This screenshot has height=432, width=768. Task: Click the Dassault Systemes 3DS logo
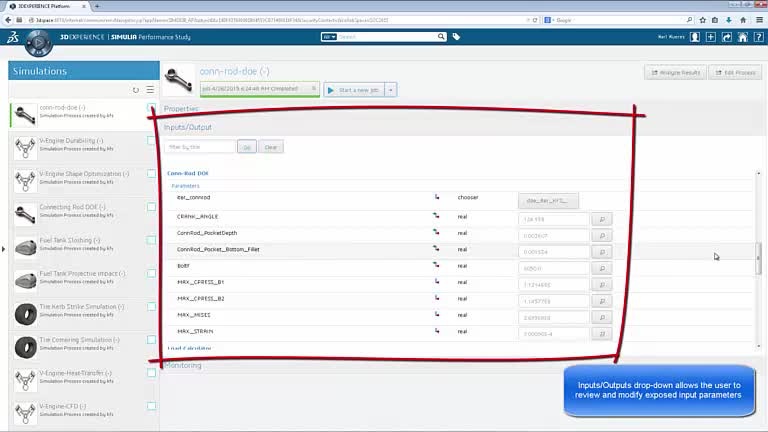pos(13,37)
